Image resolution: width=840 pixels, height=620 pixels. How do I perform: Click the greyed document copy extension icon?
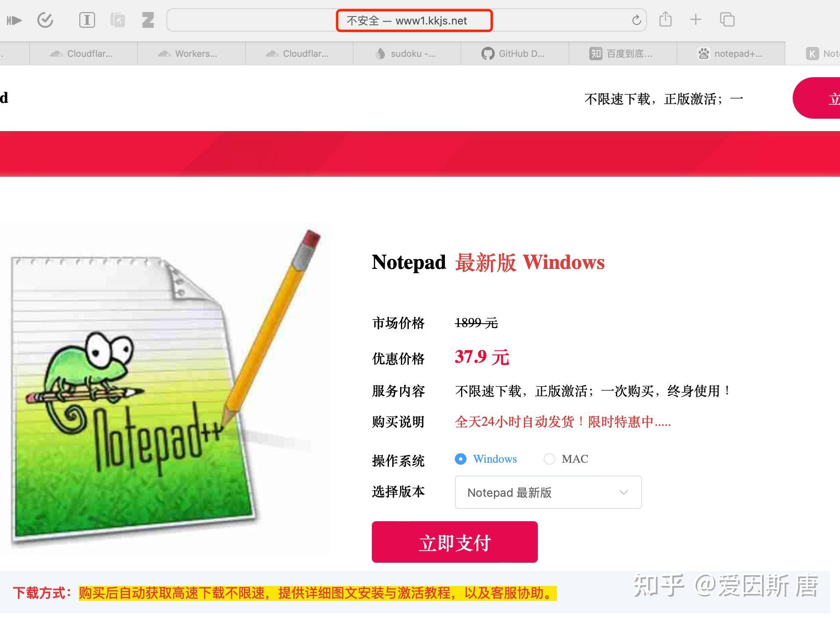pyautogui.click(x=117, y=20)
